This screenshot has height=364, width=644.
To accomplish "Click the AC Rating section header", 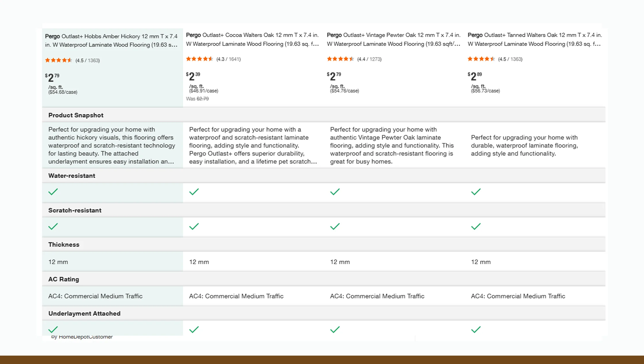I will (x=63, y=279).
